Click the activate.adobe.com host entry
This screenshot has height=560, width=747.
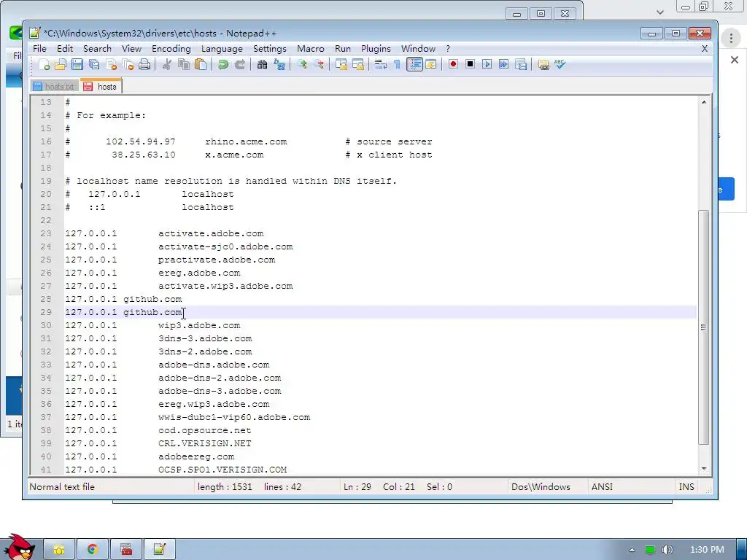211,233
